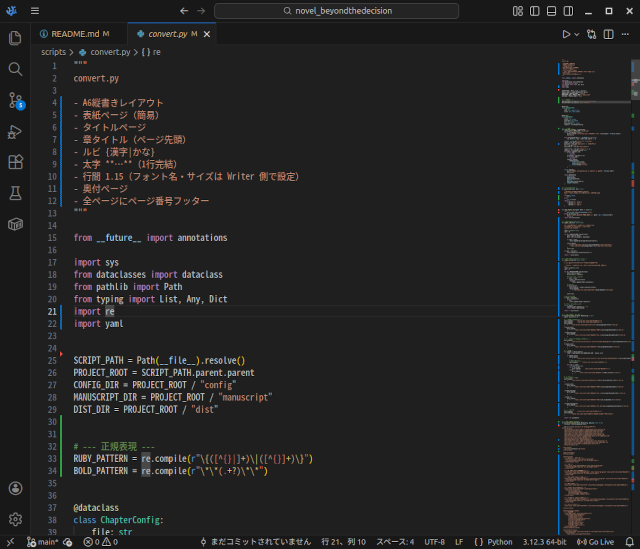640x549 pixels.
Task: Open the editor More Actions ellipsis menu
Action: (x=626, y=34)
